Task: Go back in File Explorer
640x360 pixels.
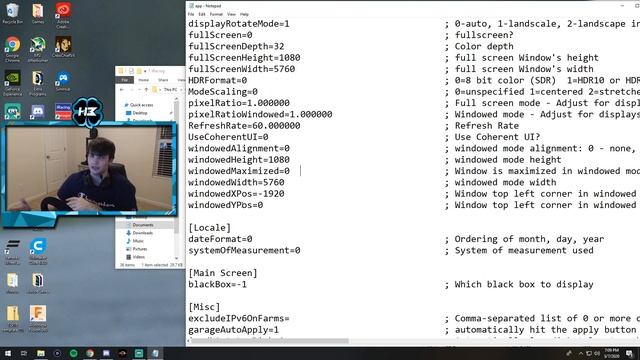Action: tap(122, 89)
